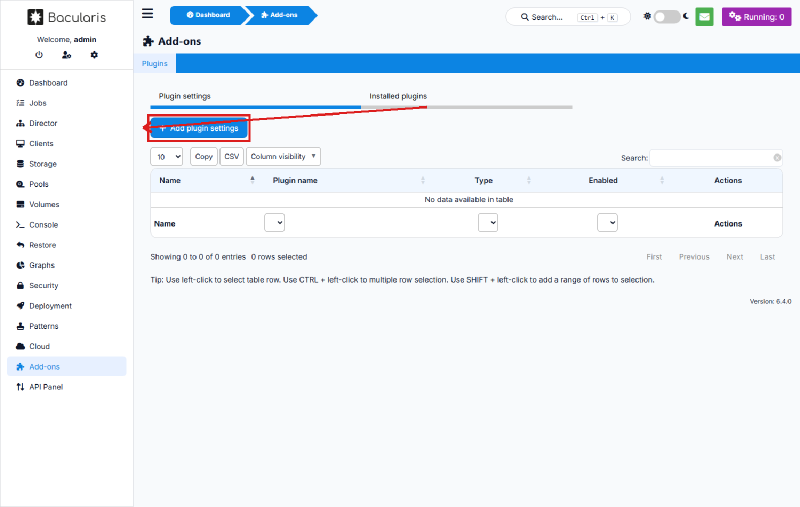Click the Add-ons breadcrumb
The height and width of the screenshot is (507, 800).
click(x=279, y=15)
